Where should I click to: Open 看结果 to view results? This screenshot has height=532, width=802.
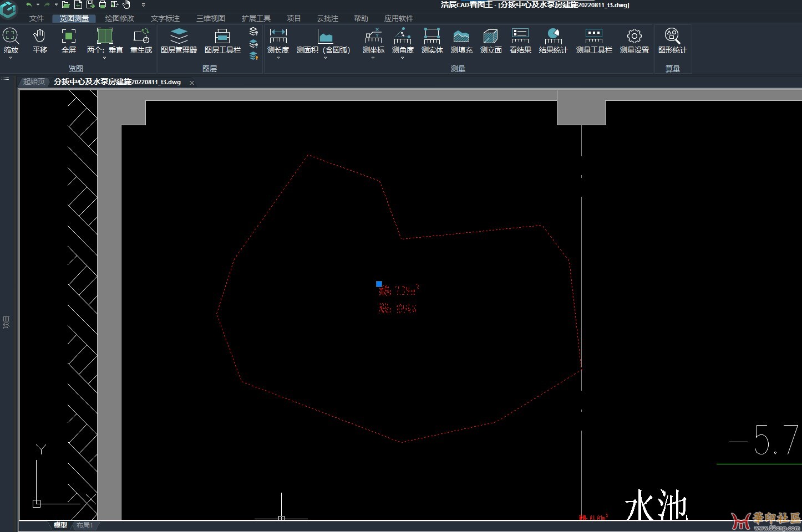click(520, 41)
